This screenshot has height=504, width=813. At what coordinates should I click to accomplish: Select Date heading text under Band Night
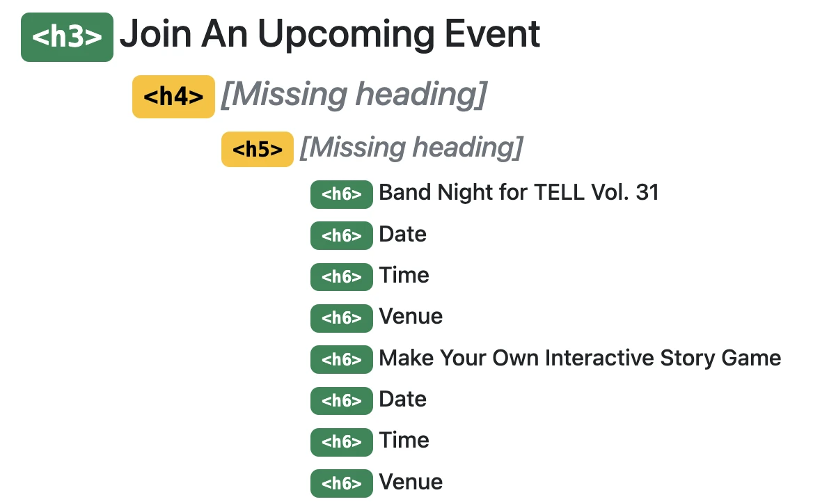pos(402,235)
